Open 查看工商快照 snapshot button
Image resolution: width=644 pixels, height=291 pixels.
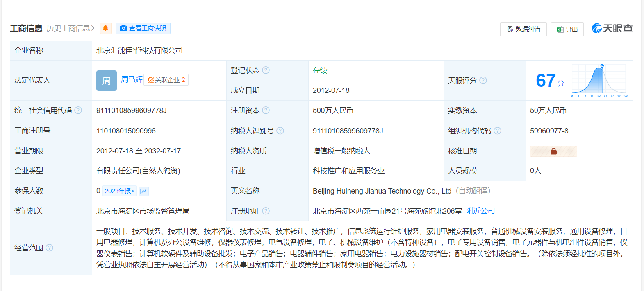143,28
